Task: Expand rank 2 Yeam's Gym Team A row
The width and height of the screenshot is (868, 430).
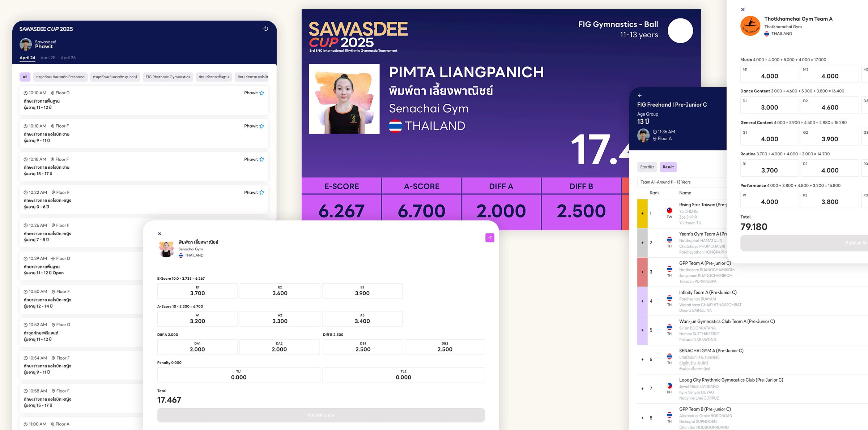Action: 643,243
